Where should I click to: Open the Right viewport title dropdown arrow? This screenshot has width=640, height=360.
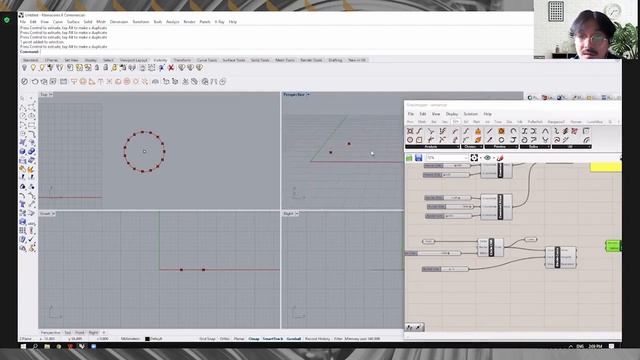297,213
